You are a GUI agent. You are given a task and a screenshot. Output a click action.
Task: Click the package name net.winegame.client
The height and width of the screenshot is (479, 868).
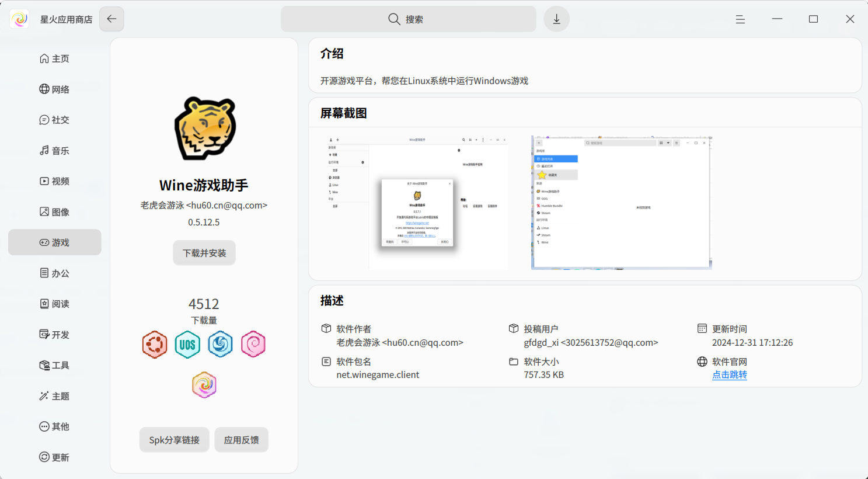tap(378, 375)
